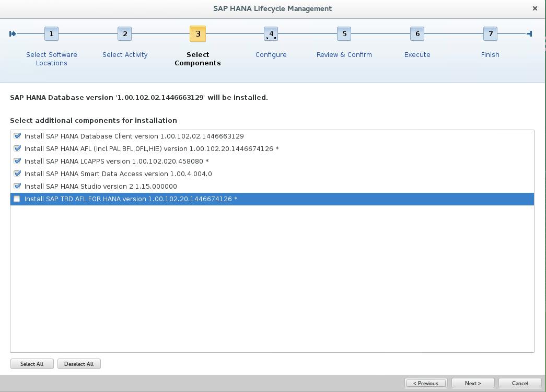546x392 pixels.
Task: Click the highlighted step 3 icon
Action: (x=198, y=33)
